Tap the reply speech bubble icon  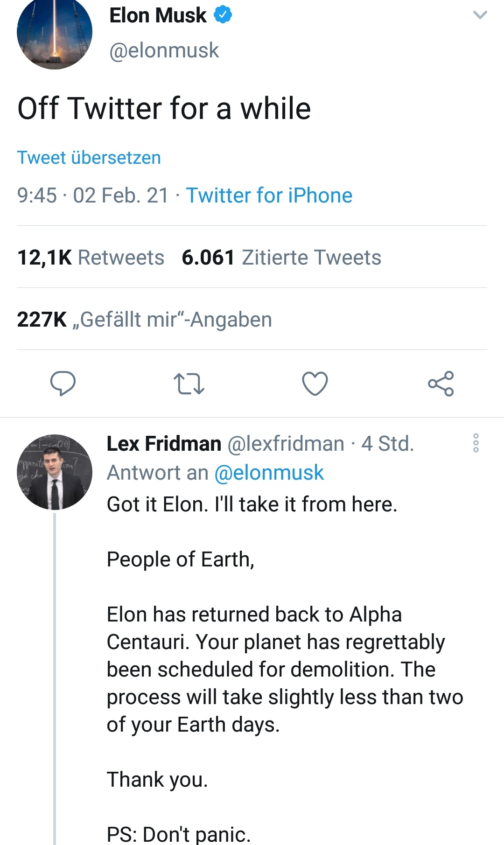click(63, 383)
